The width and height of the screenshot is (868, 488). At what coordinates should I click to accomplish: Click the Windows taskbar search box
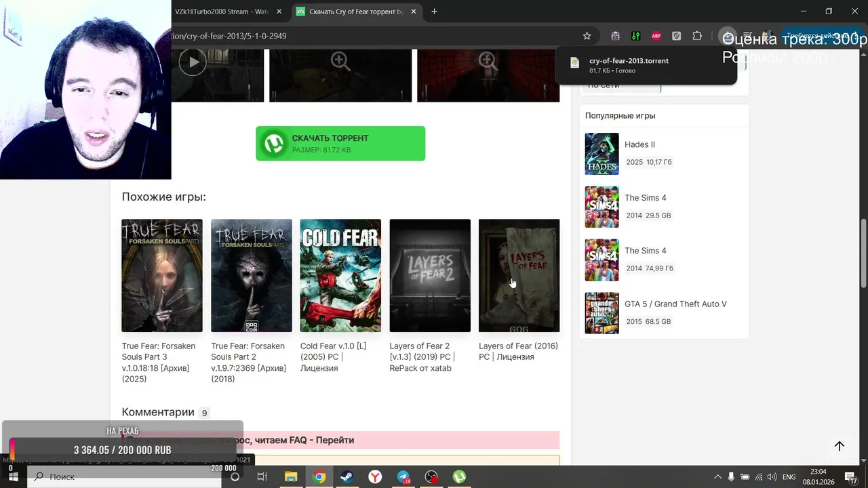coord(124,477)
